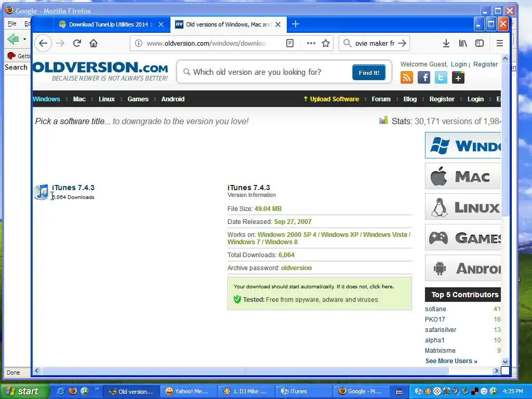
Task: Click See More Users link
Action: pyautogui.click(x=451, y=361)
